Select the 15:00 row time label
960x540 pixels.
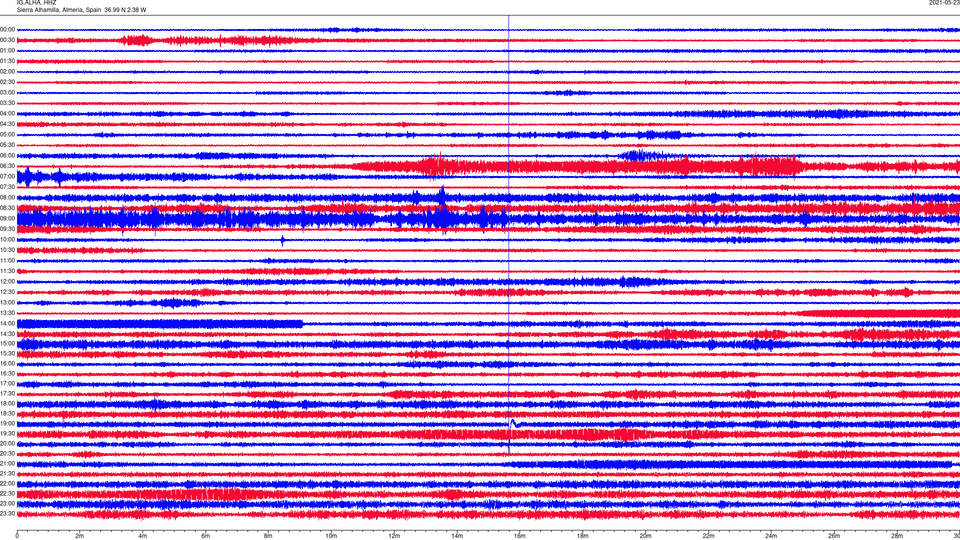pos(7,343)
